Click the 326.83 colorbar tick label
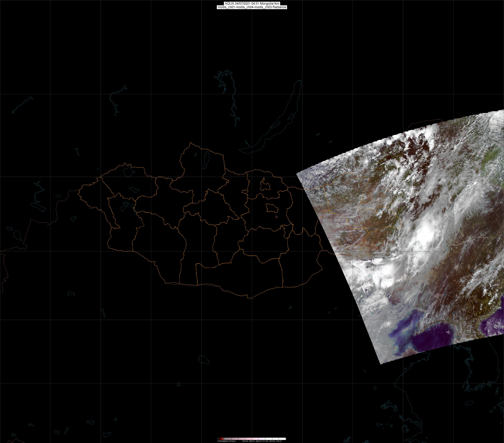The height and width of the screenshot is (443, 504). click(x=245, y=441)
